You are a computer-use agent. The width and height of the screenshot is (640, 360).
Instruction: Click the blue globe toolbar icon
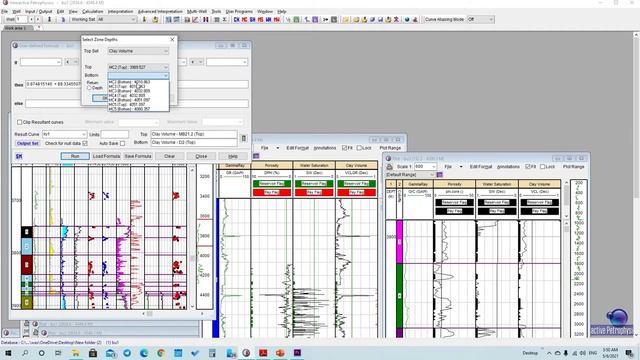(407, 19)
